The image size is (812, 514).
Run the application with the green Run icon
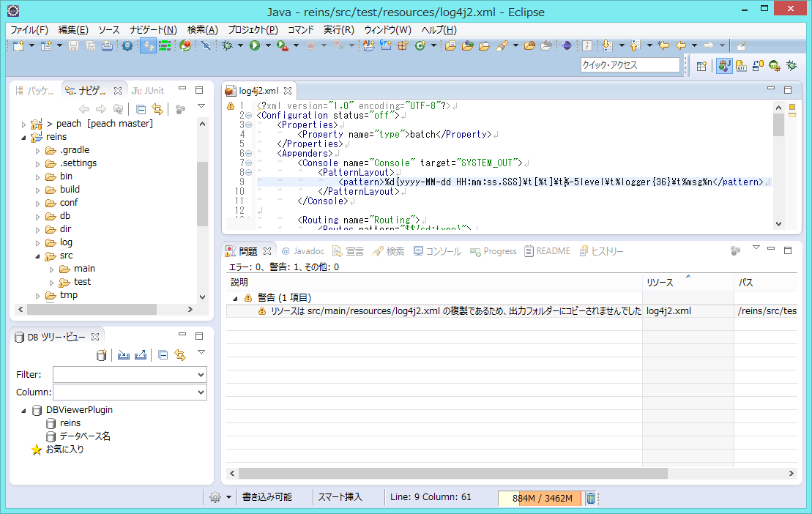click(x=255, y=45)
